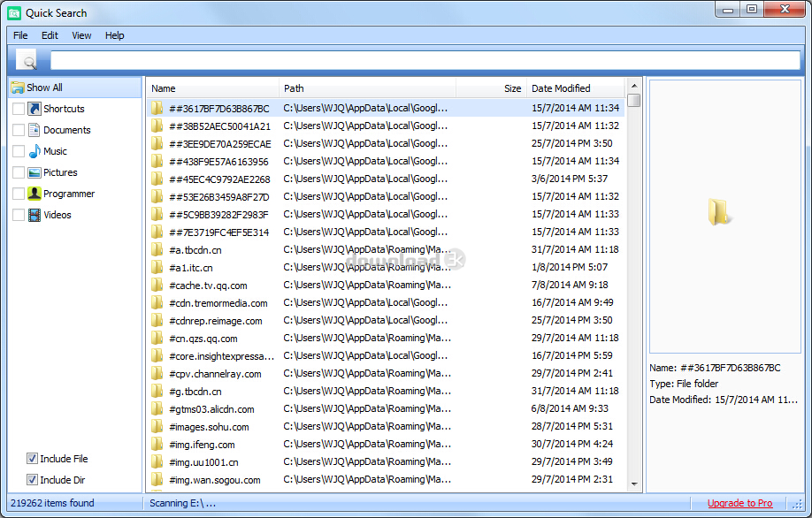
Task: Click the Shortcuts category icon
Action: click(x=34, y=109)
